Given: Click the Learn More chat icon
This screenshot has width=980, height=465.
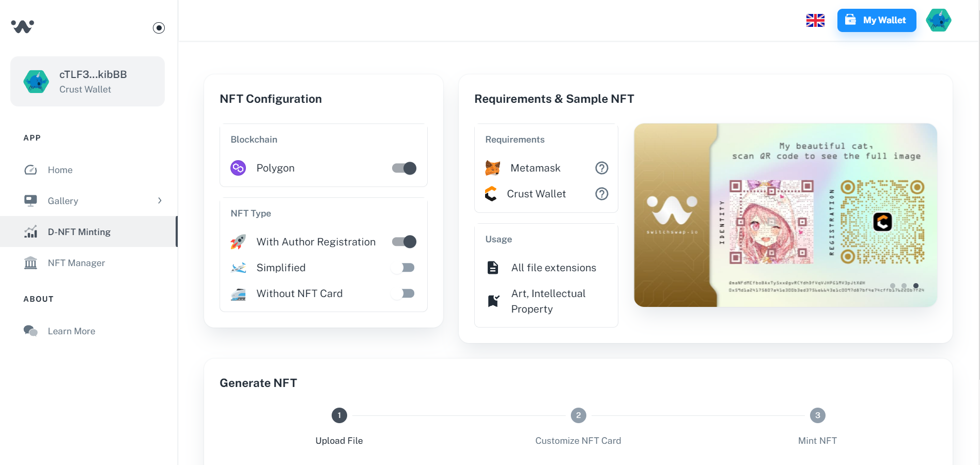Looking at the screenshot, I should click(30, 331).
